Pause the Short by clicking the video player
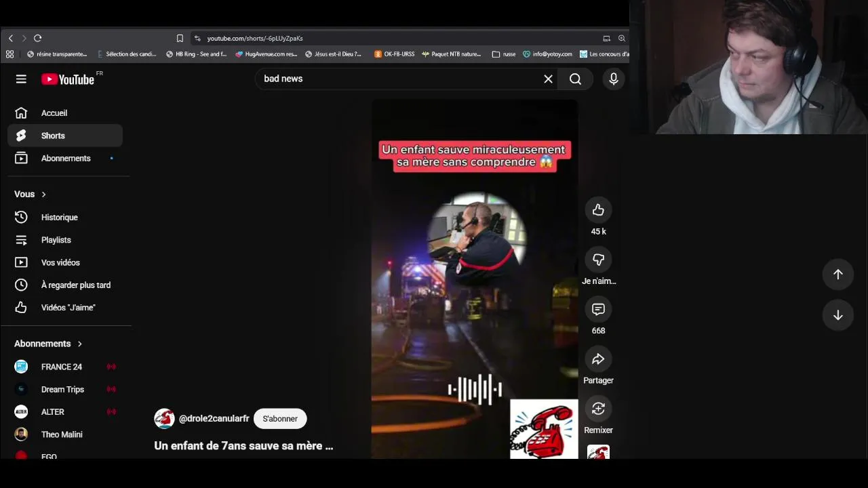 (x=474, y=279)
